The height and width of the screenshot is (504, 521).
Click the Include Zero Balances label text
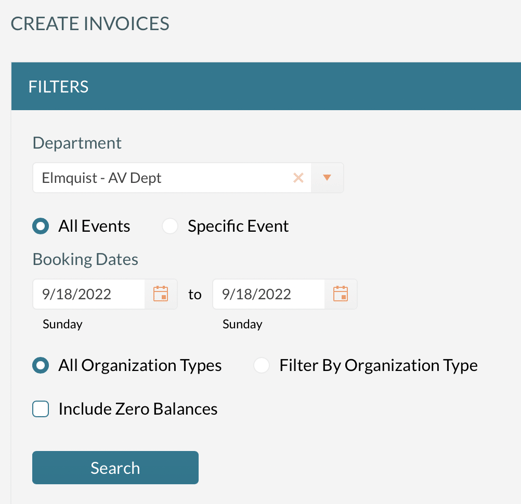coord(138,409)
